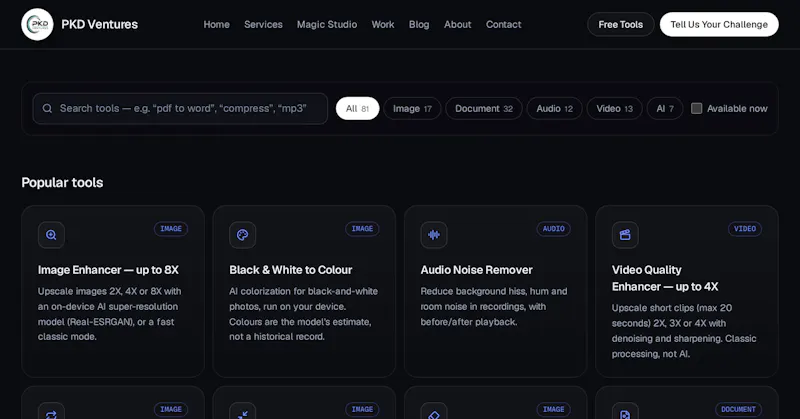Click the DOCUMENT tag on the second-row card
This screenshot has height=419, width=800.
(x=738, y=409)
